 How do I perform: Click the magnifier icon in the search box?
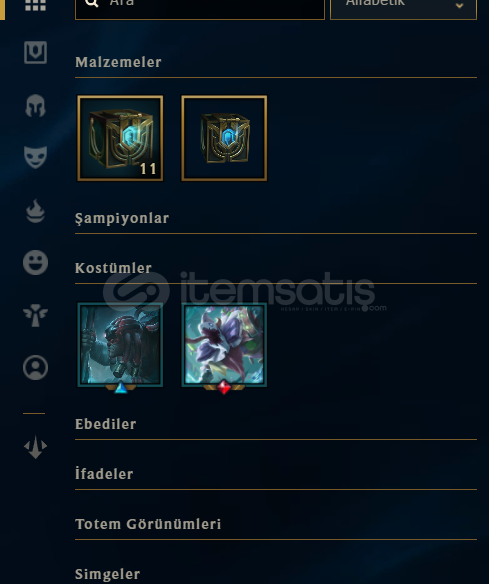pyautogui.click(x=92, y=3)
